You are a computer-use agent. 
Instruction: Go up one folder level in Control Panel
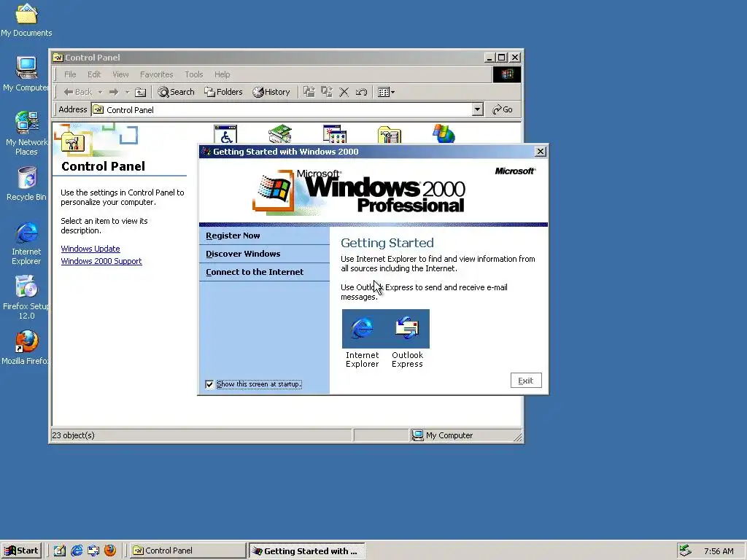pos(140,92)
